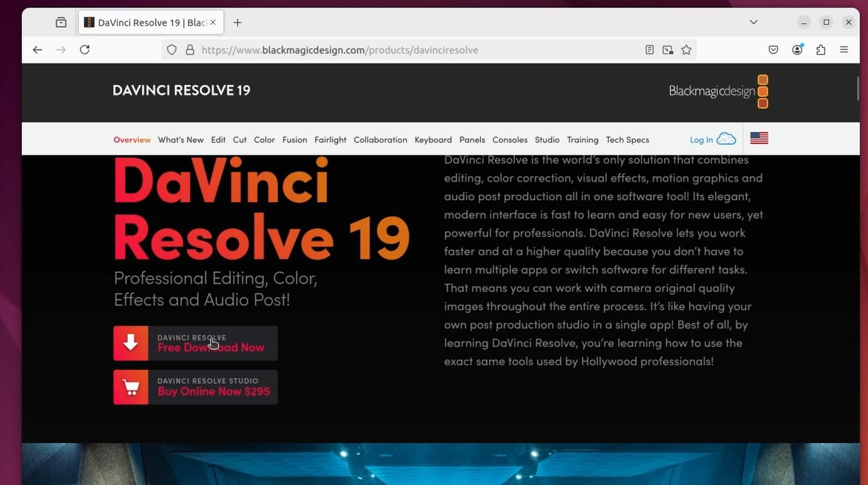Open the Panels tab
This screenshot has height=485, width=868.
472,140
